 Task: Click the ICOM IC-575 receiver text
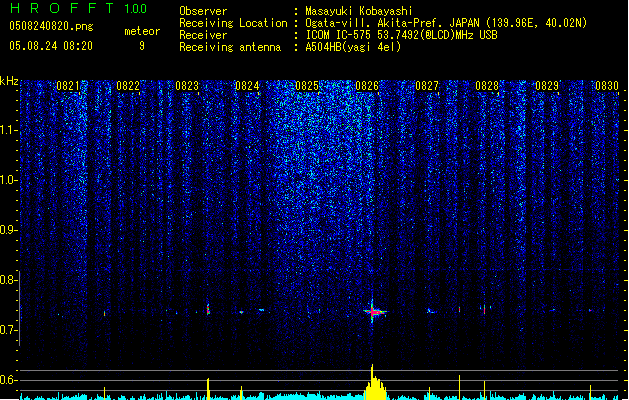(x=401, y=35)
